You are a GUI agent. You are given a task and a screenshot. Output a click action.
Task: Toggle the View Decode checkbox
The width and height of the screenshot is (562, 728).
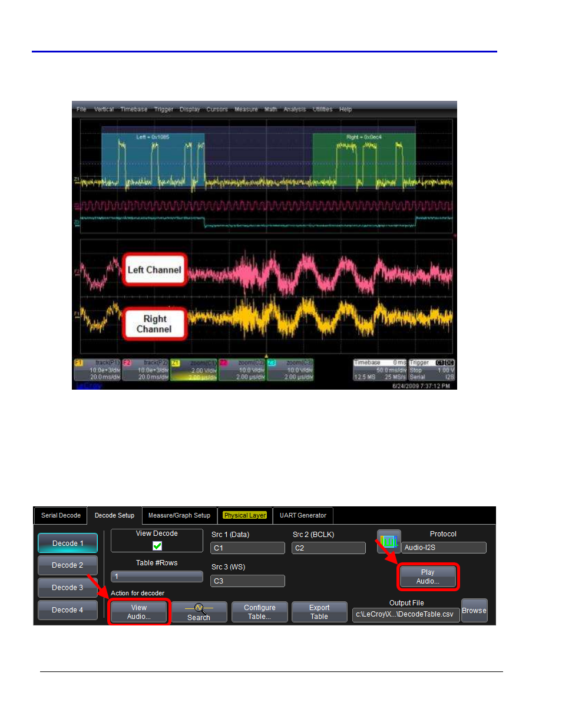[x=157, y=546]
